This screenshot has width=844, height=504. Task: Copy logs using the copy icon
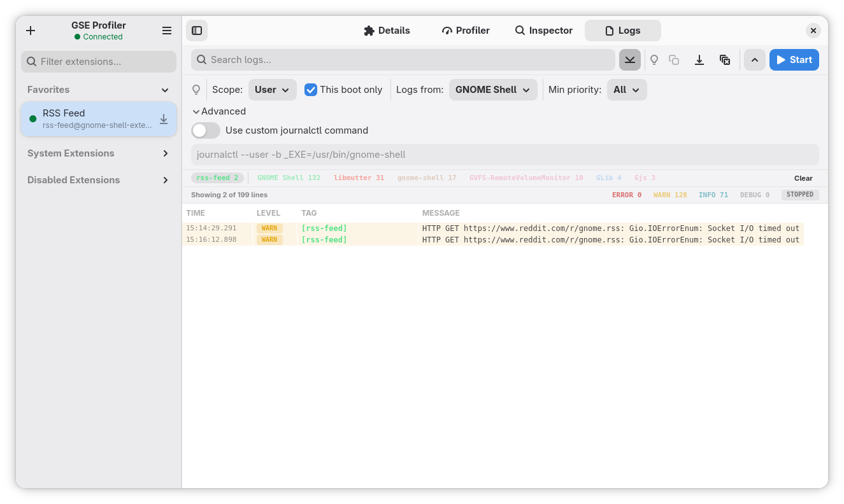674,60
